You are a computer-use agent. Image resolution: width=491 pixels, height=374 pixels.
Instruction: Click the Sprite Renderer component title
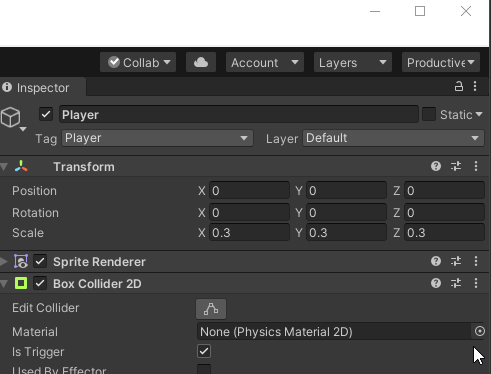tap(99, 262)
